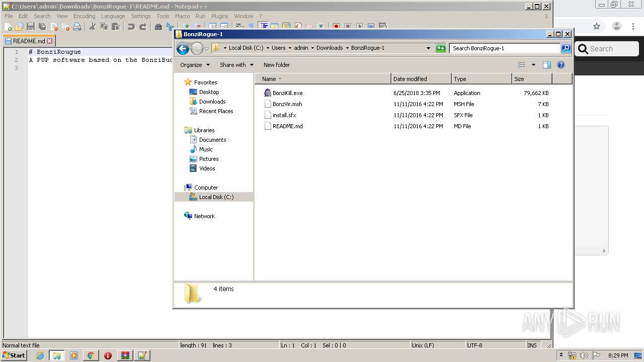Launch Internet Explorer from taskbar

pyautogui.click(x=40, y=355)
